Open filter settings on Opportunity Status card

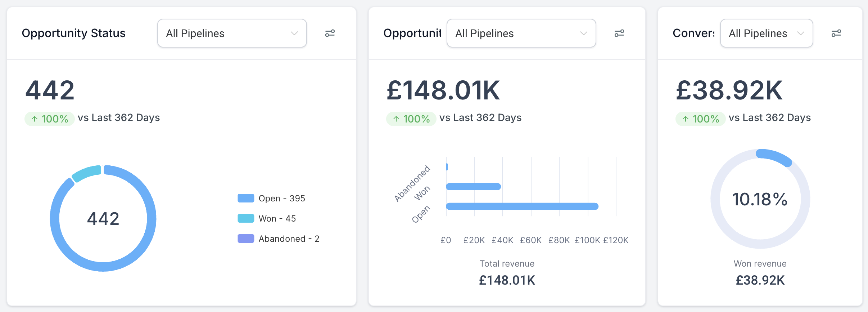tap(330, 33)
